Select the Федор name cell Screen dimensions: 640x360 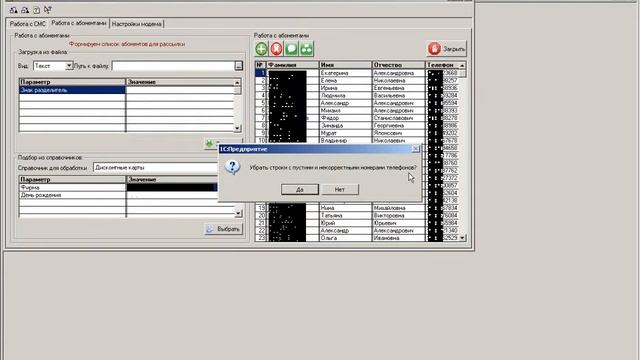click(345, 118)
